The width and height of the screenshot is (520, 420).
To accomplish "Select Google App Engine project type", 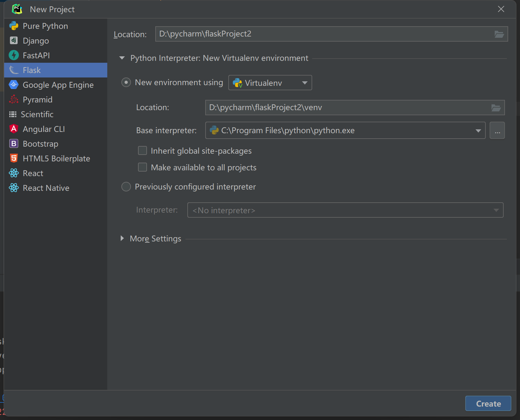I will [x=56, y=85].
